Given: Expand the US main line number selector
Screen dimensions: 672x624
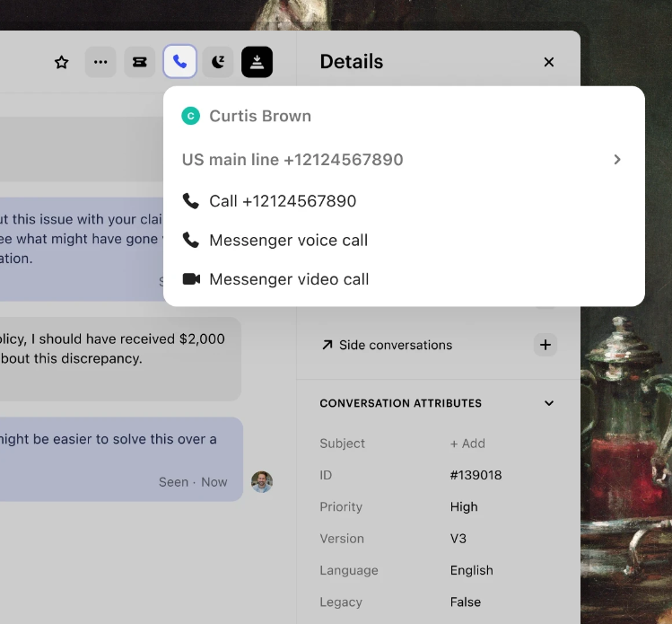Looking at the screenshot, I should pos(616,160).
